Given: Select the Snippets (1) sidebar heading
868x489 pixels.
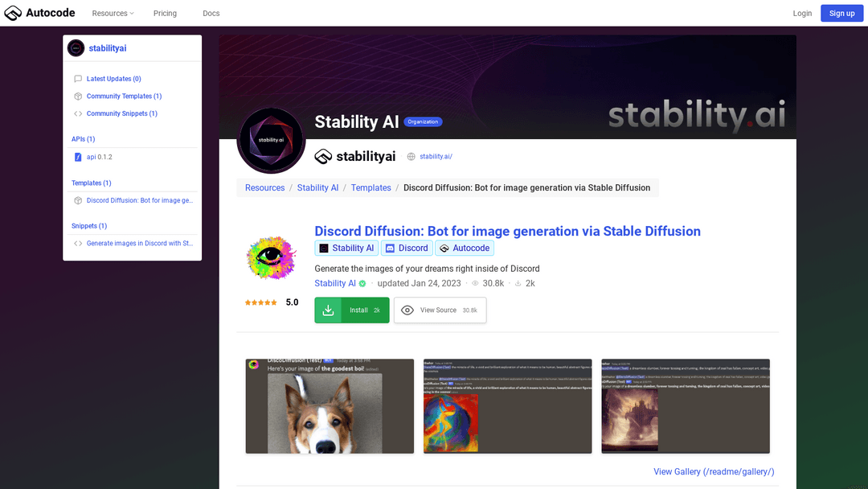Looking at the screenshot, I should (89, 226).
